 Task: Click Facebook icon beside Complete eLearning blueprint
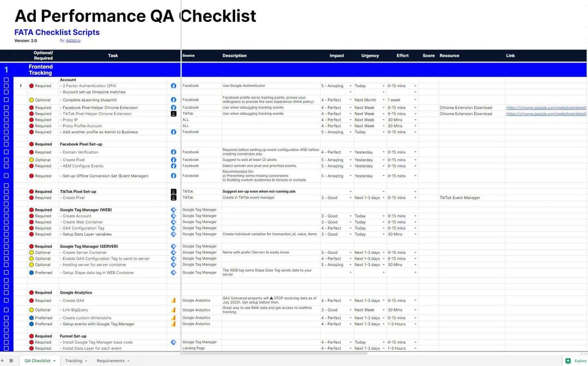(173, 100)
